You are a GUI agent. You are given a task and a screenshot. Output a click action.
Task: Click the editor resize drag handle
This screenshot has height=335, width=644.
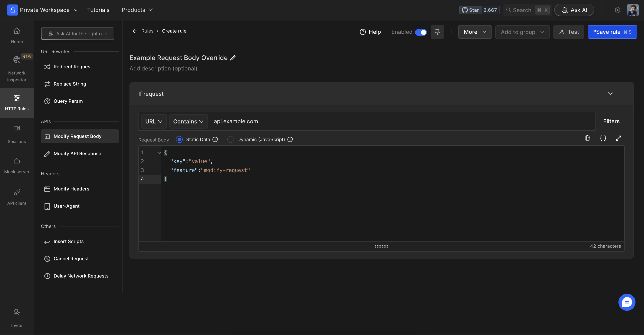[x=381, y=246]
